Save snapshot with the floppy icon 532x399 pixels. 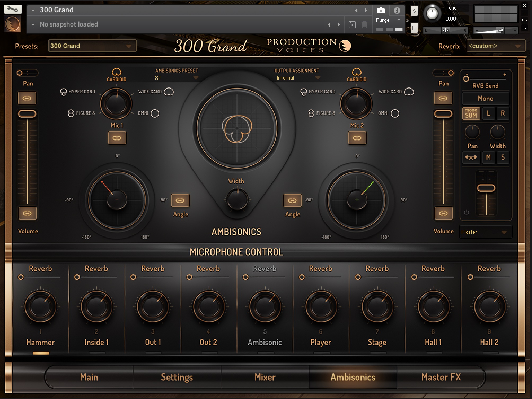352,25
